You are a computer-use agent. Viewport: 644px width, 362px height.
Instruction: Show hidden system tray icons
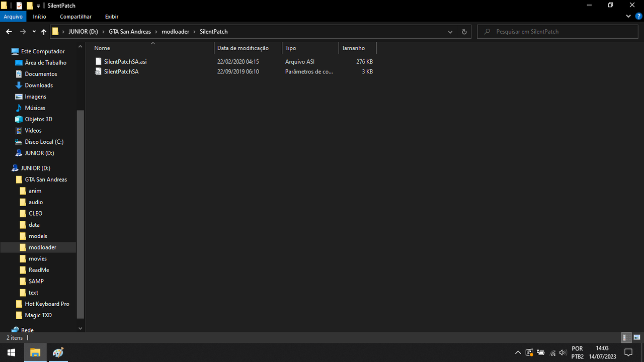518,352
